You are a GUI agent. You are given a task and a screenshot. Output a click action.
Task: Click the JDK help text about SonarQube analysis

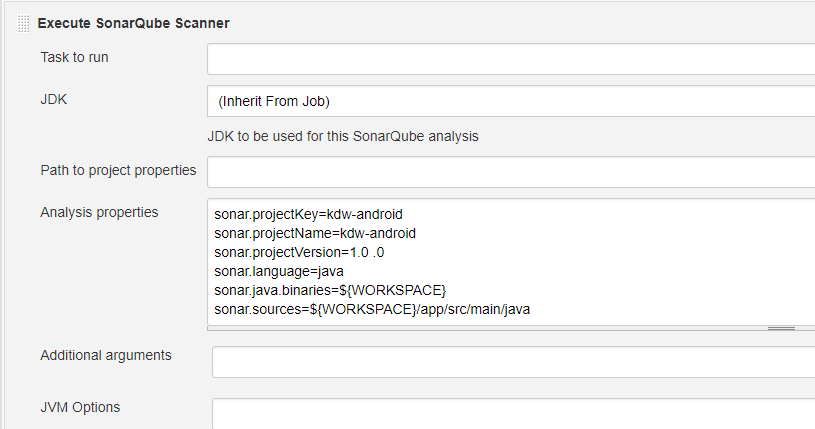(342, 136)
